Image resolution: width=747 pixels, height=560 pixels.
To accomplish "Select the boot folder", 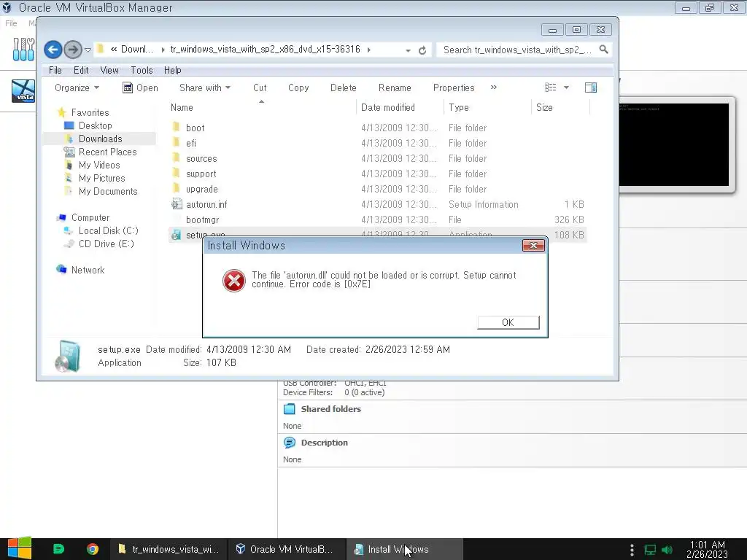I will pyautogui.click(x=195, y=128).
